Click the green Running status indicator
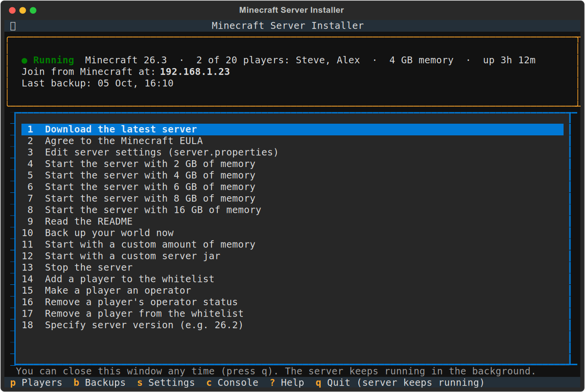Viewport: 585px width, 392px height. [48, 60]
